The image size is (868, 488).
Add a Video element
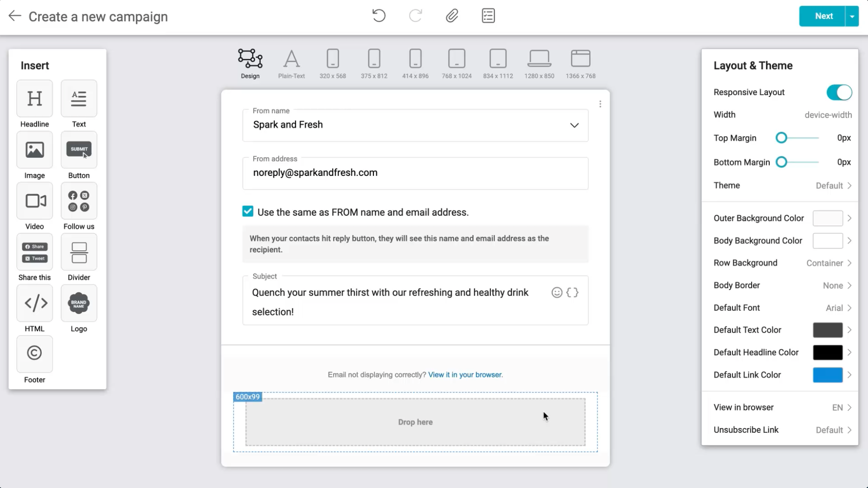pos(34,201)
